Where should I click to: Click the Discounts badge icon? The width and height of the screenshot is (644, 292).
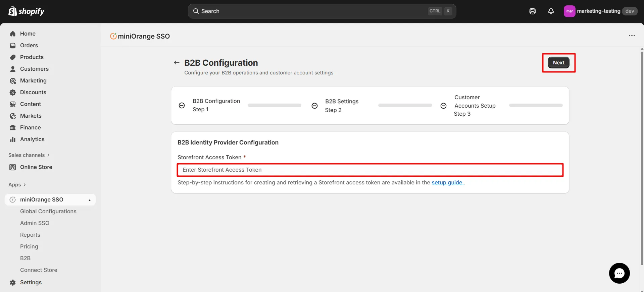[x=13, y=92]
